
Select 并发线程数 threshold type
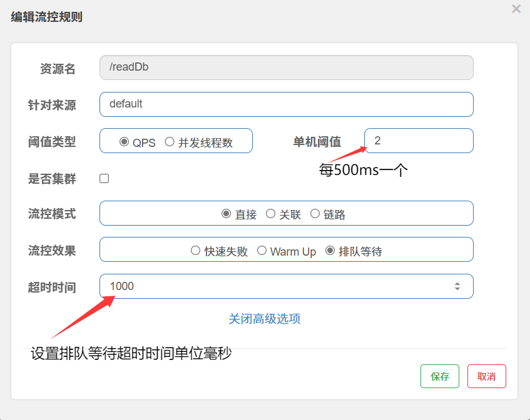pyautogui.click(x=170, y=142)
